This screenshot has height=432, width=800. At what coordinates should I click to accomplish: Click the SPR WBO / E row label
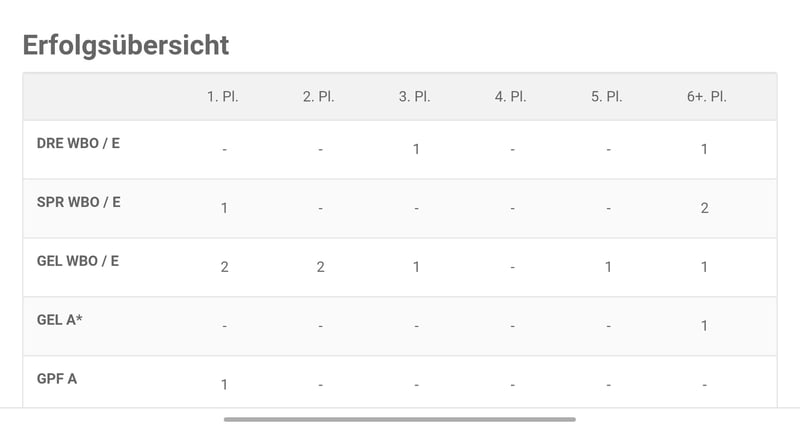tap(79, 202)
